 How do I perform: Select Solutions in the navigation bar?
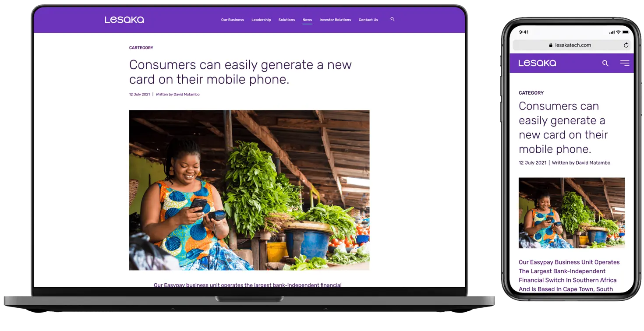[287, 20]
